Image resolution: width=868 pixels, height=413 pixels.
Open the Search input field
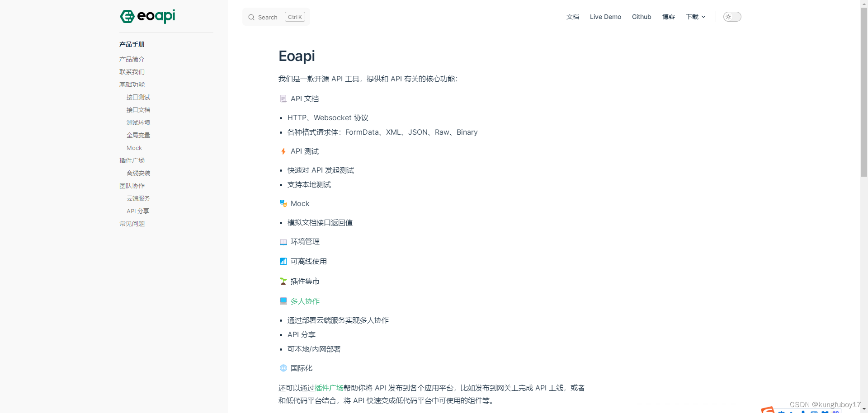point(276,17)
